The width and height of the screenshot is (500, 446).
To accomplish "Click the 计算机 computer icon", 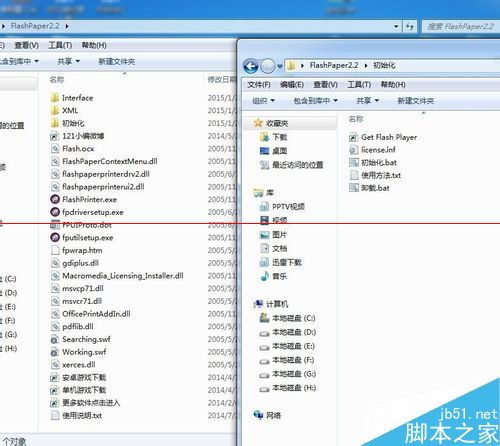I will pos(258,304).
